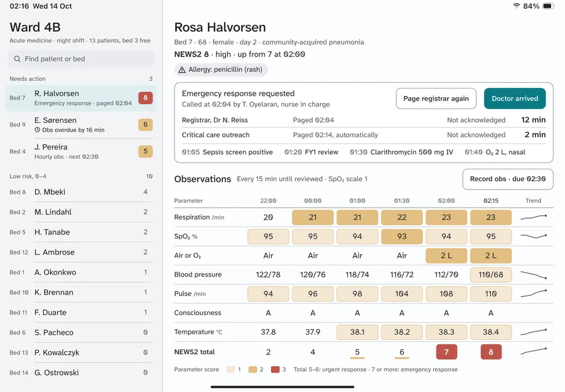Record obs due 02:30
The width and height of the screenshot is (565, 392).
coord(508,179)
